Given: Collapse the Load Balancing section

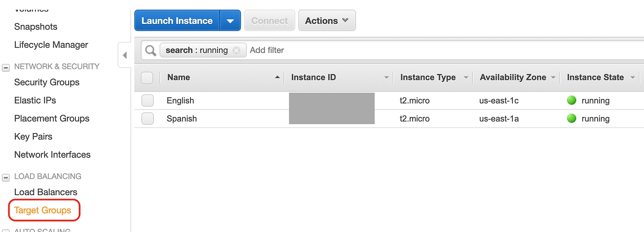Looking at the screenshot, I should pyautogui.click(x=6, y=177).
